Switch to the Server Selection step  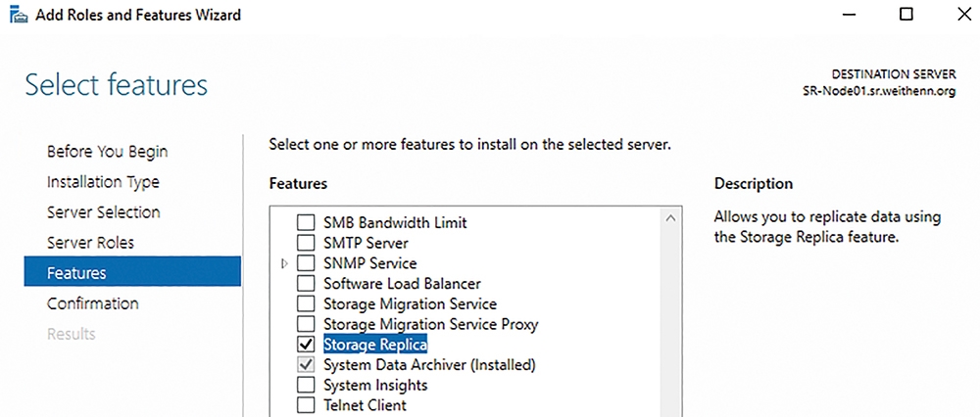pos(104,212)
